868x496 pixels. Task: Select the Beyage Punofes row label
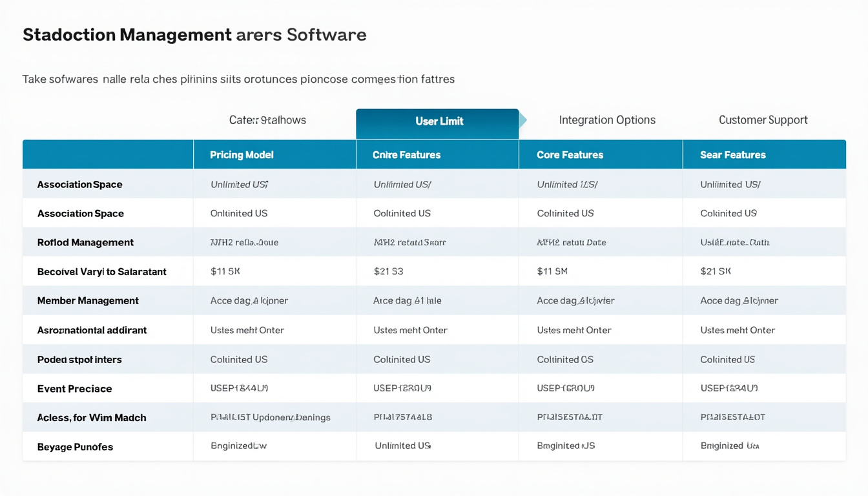point(75,447)
